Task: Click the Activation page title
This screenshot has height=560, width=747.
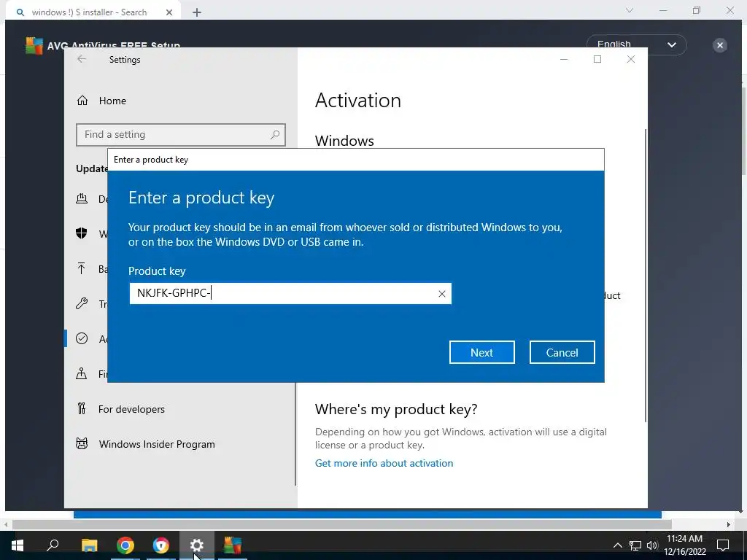Action: point(357,101)
